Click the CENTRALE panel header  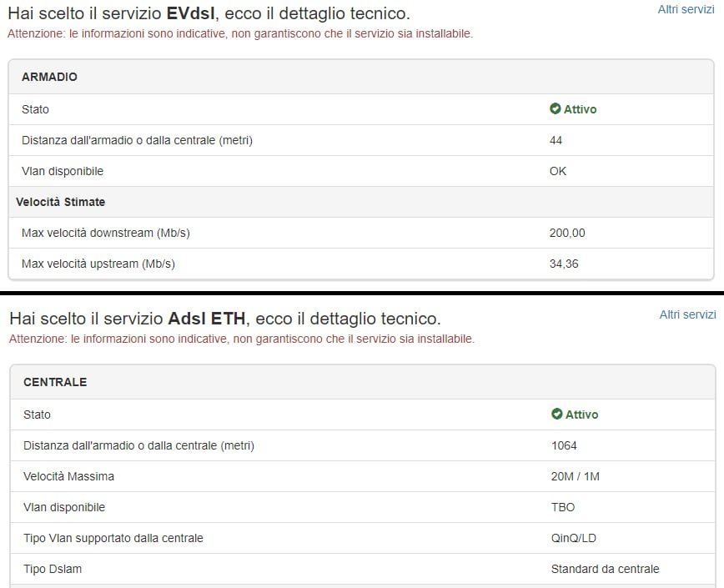(x=55, y=382)
